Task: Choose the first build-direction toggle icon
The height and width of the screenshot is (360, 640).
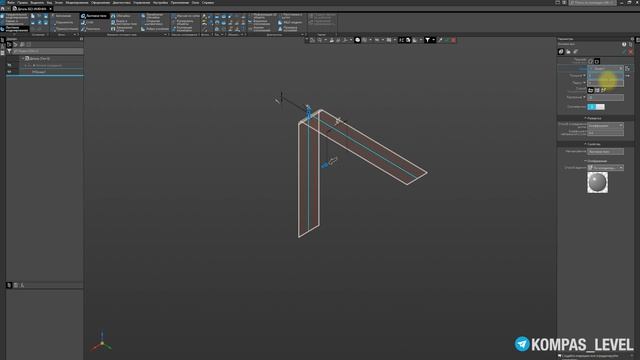Action: pos(591,61)
